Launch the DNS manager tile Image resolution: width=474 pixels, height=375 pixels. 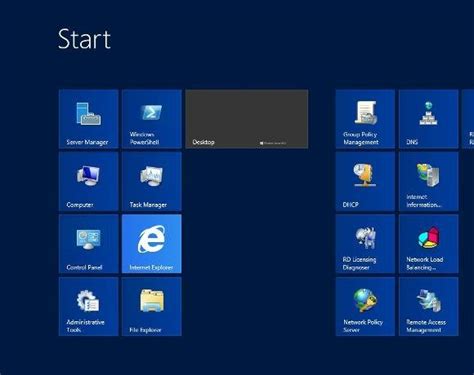point(429,119)
